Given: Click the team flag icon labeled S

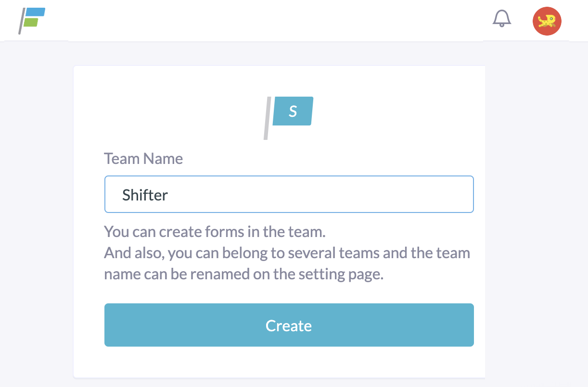Looking at the screenshot, I should click(x=289, y=118).
